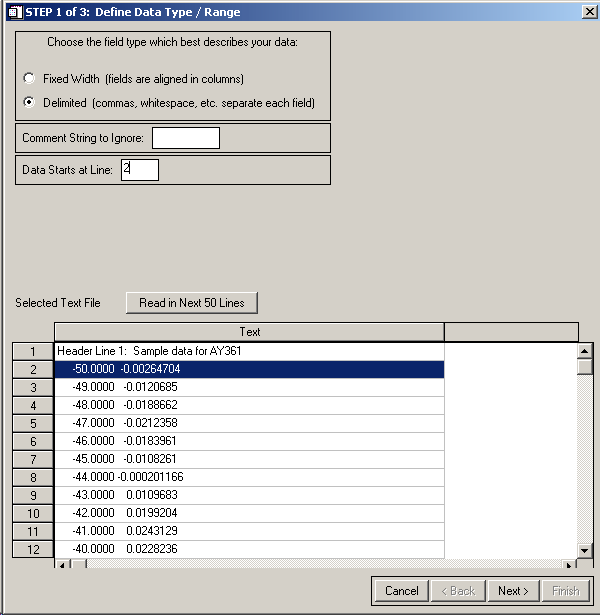Click the horizontal scrollbar right arrow
This screenshot has width=600, height=615.
click(x=570, y=565)
